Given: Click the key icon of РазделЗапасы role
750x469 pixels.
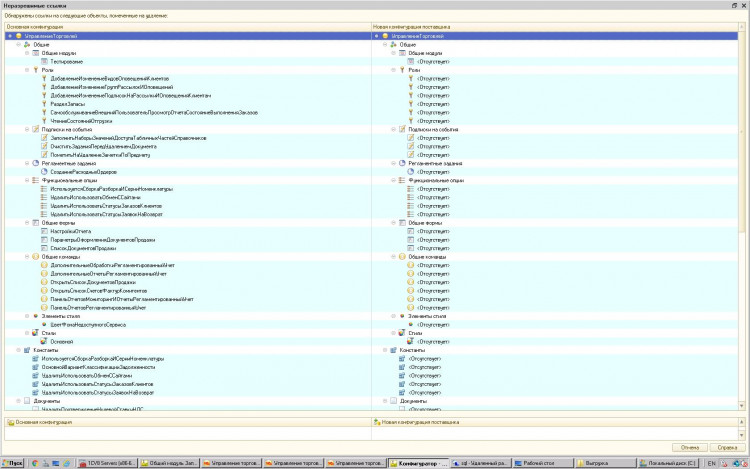Looking at the screenshot, I should pos(44,104).
